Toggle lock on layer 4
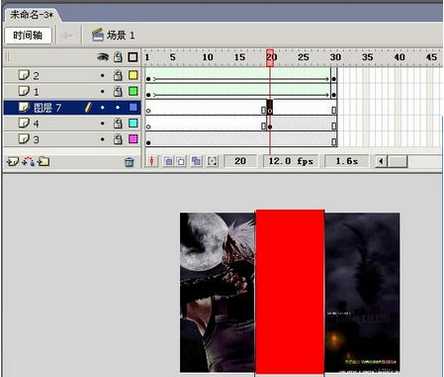The image size is (444, 377). pos(118,124)
